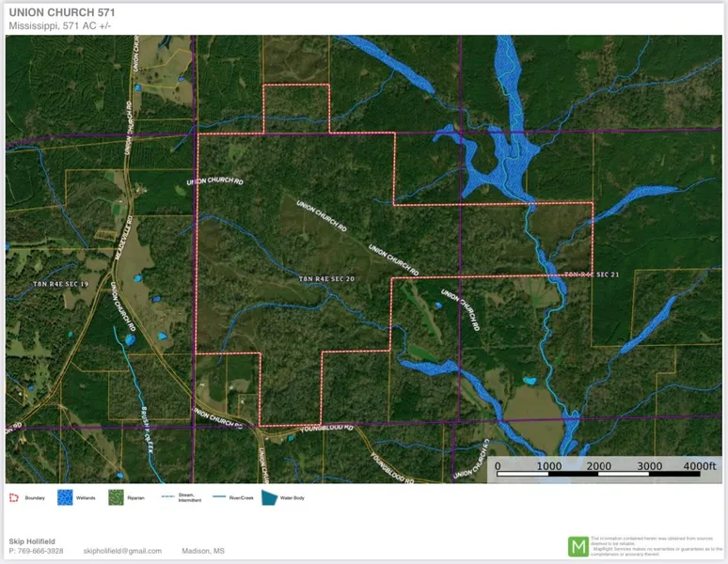Click the T8N R4E SEC 20 map label
This screenshot has width=728, height=564.
326,279
